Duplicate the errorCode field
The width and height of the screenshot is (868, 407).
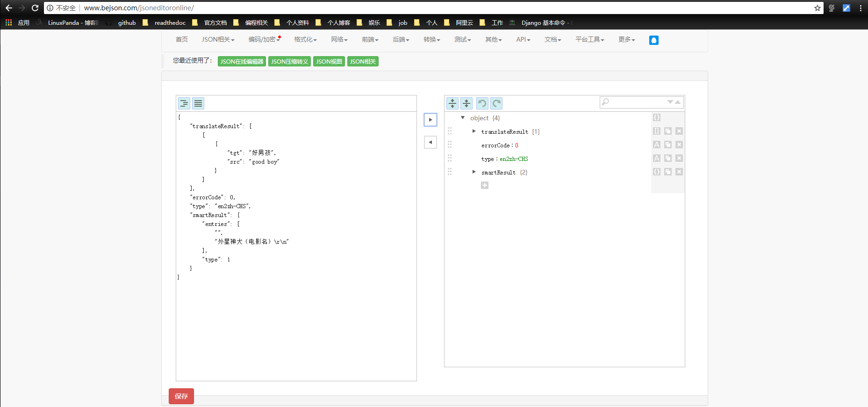(668, 145)
